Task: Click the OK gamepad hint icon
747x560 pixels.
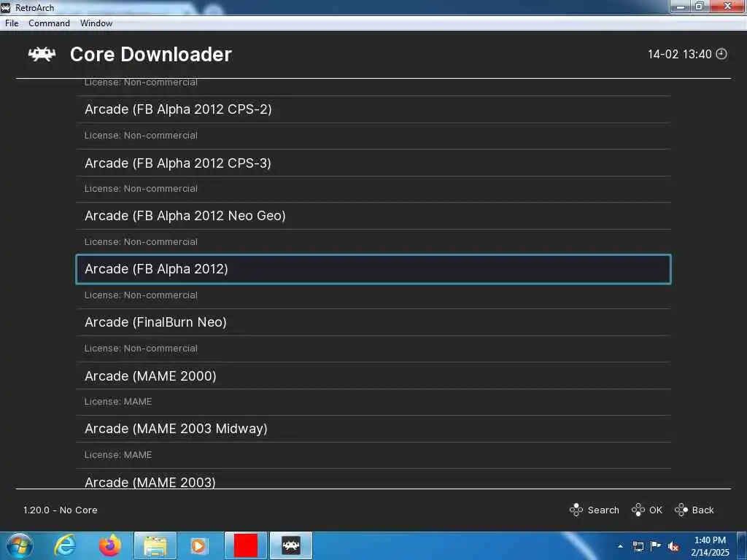Action: (638, 510)
